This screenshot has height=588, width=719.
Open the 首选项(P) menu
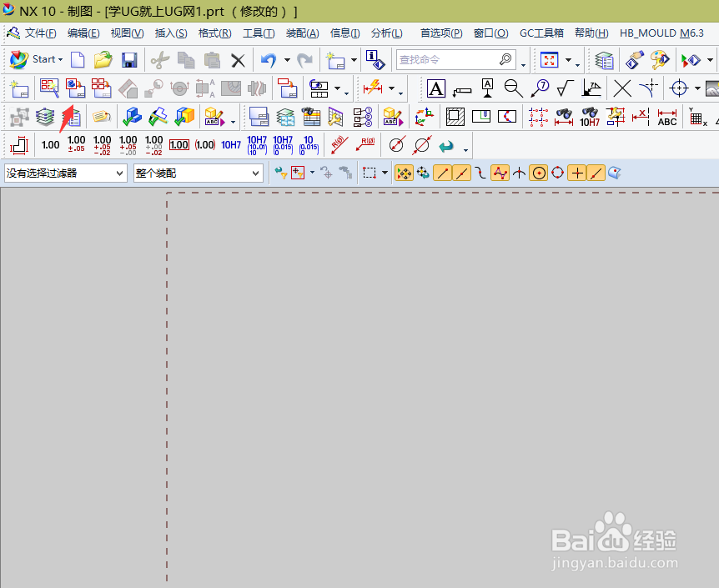pos(441,33)
